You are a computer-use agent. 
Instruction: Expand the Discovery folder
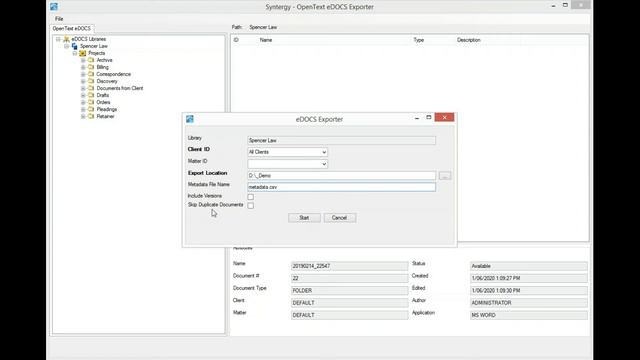click(x=83, y=81)
